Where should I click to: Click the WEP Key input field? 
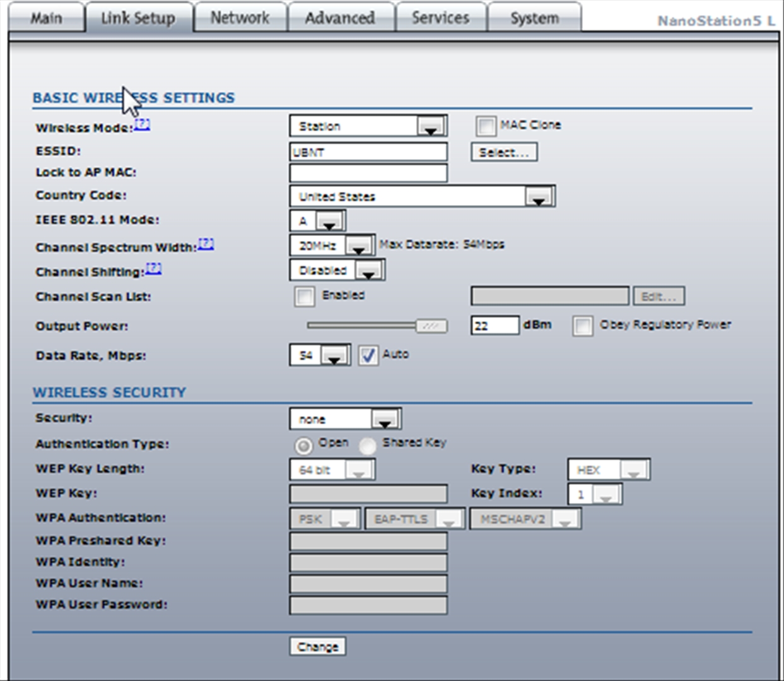[x=368, y=494]
